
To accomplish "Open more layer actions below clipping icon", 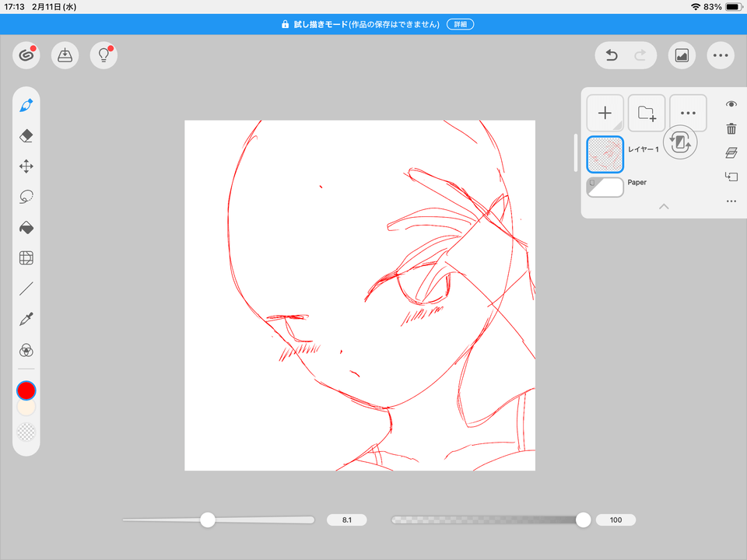I will point(731,201).
